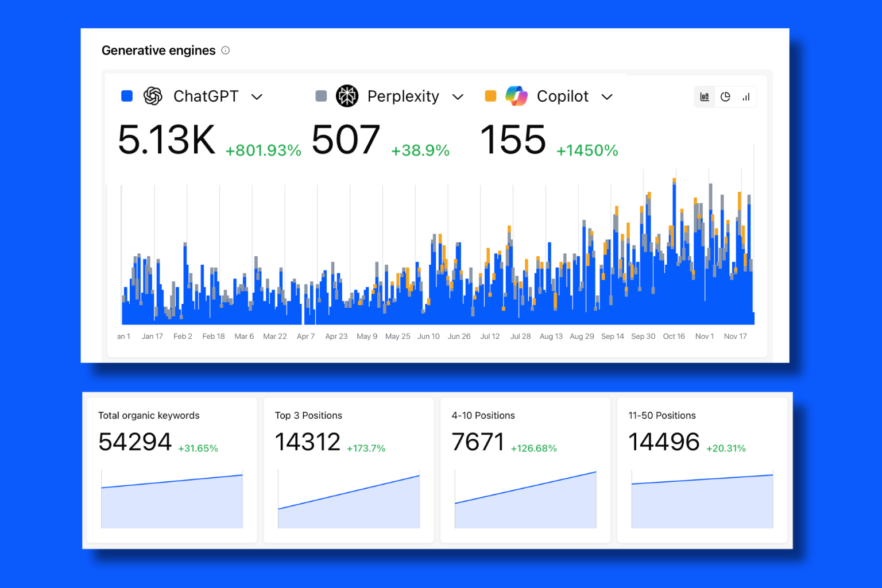
Task: Switch to the pie chart view icon
Action: tap(725, 97)
